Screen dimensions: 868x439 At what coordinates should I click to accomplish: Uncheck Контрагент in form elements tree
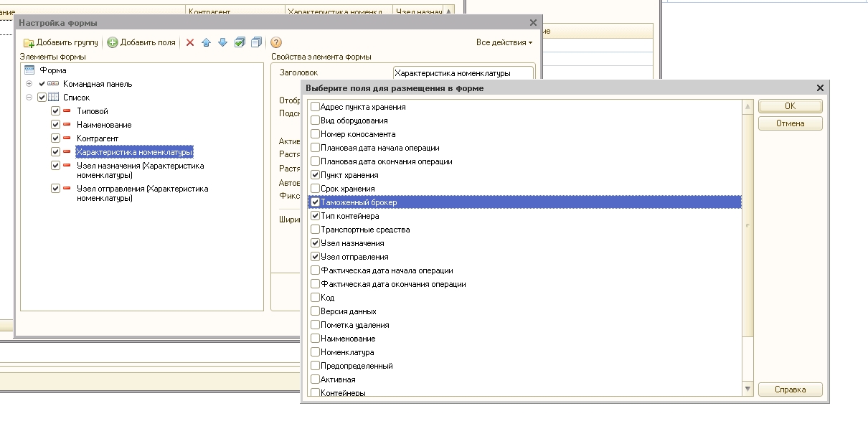tap(56, 138)
